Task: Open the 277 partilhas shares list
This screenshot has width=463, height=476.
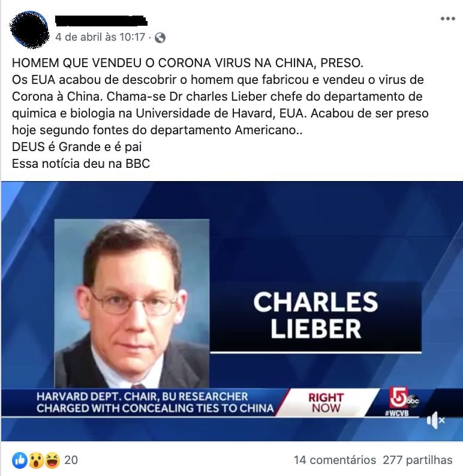Action: [x=417, y=460]
